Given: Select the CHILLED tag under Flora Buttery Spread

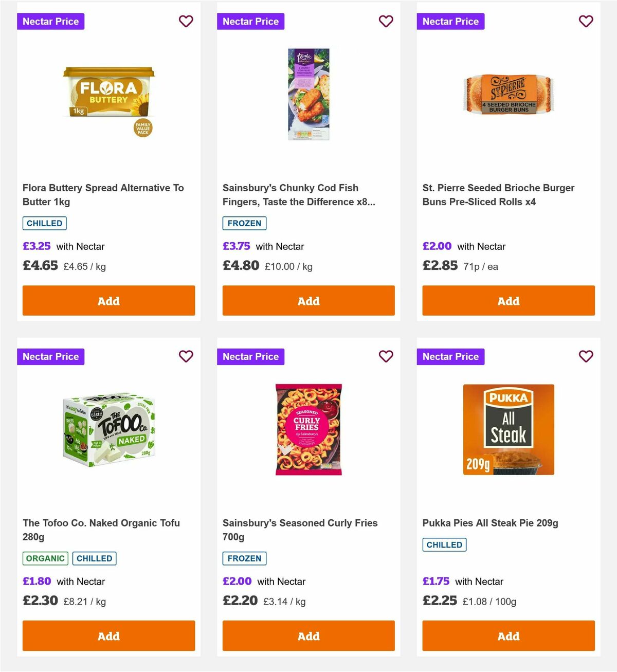Looking at the screenshot, I should pos(44,223).
